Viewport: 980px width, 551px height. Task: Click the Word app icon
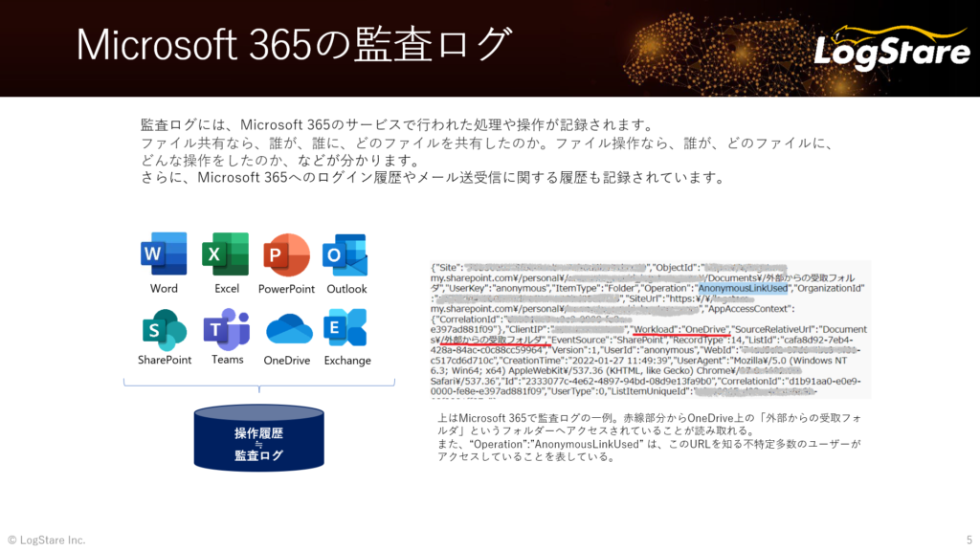click(164, 253)
